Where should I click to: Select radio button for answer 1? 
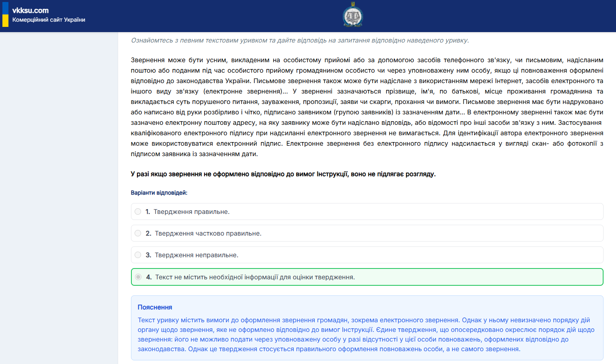(138, 211)
